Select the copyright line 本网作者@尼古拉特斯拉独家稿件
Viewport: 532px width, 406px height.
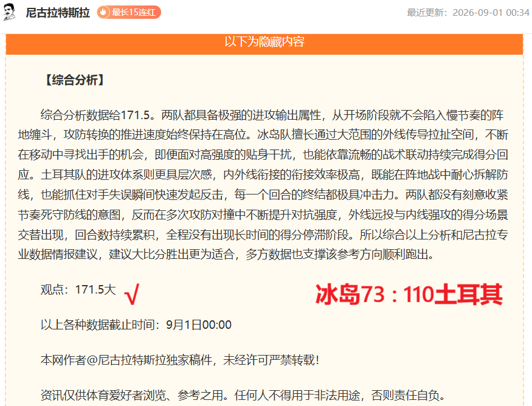(x=180, y=360)
